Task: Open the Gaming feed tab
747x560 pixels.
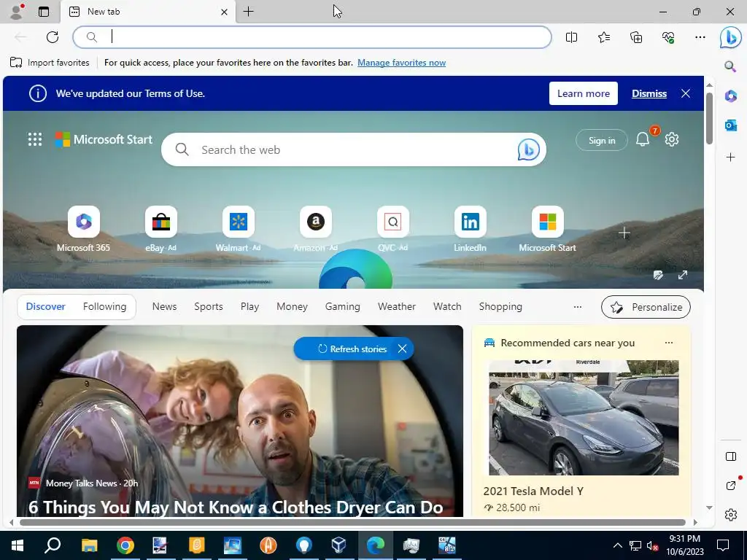Action: pyautogui.click(x=343, y=307)
